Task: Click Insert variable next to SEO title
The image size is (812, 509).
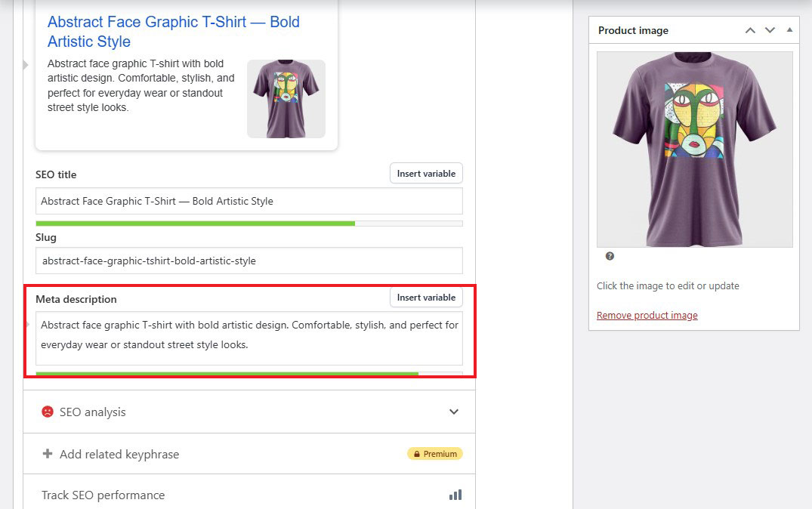Action: pos(426,173)
